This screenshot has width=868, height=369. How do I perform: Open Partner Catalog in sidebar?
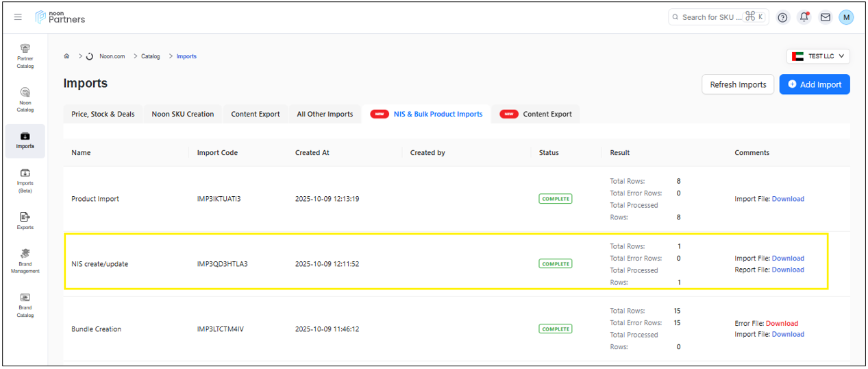click(25, 56)
